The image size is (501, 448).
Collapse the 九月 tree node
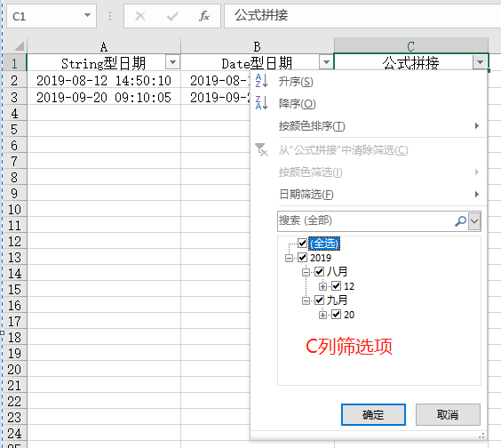point(306,300)
